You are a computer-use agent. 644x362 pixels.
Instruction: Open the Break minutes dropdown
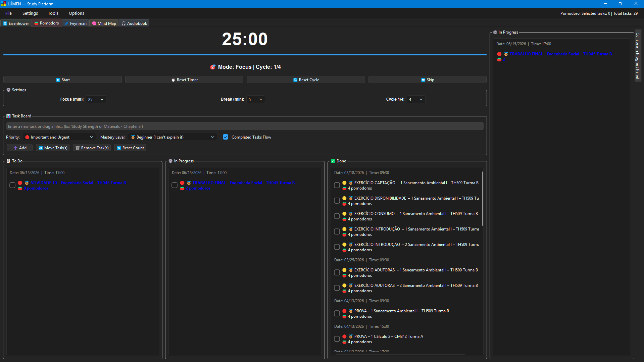click(x=255, y=99)
